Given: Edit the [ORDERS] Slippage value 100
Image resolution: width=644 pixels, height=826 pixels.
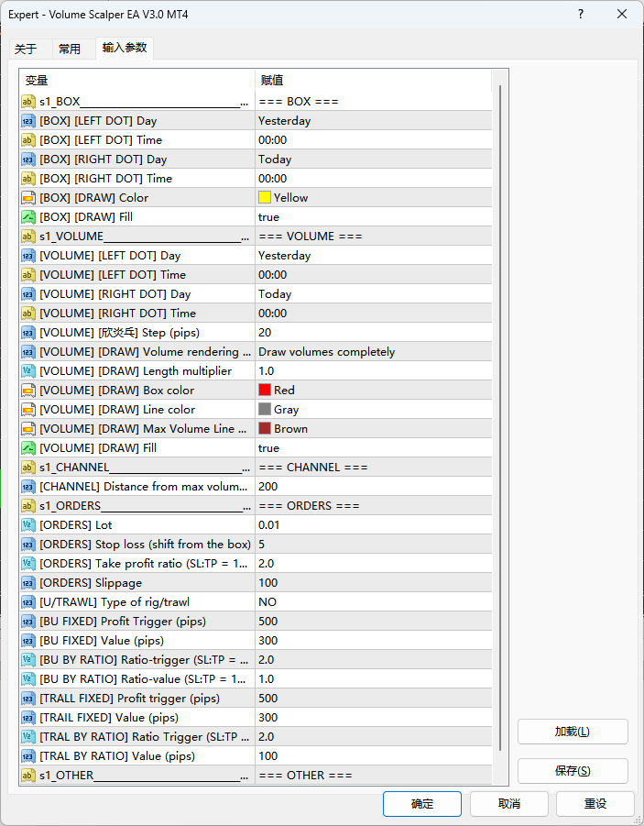Looking at the screenshot, I should tap(374, 583).
